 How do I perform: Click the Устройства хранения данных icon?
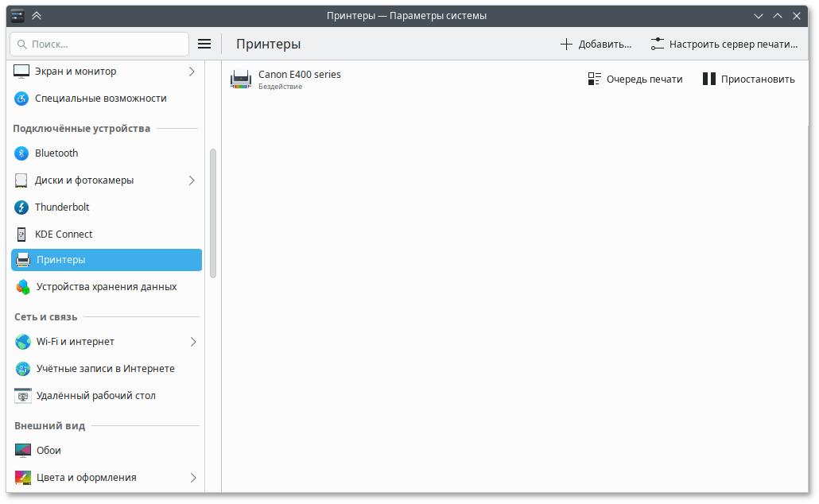tap(23, 287)
